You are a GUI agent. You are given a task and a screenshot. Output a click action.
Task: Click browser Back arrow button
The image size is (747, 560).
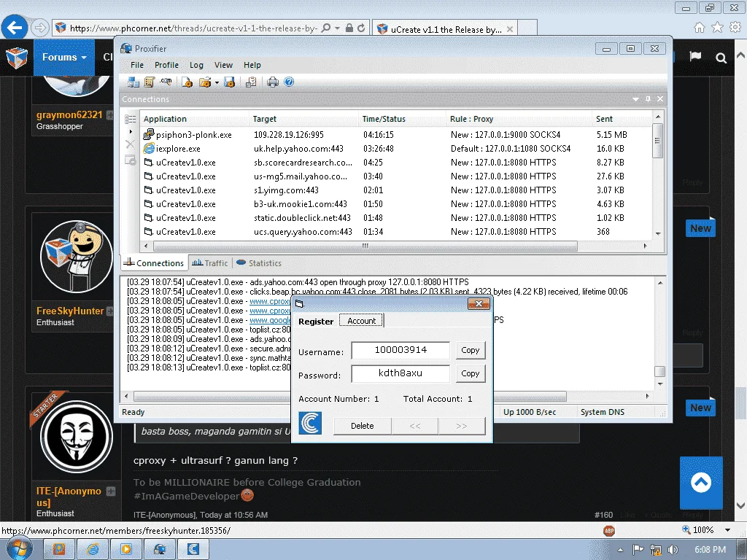click(x=15, y=28)
